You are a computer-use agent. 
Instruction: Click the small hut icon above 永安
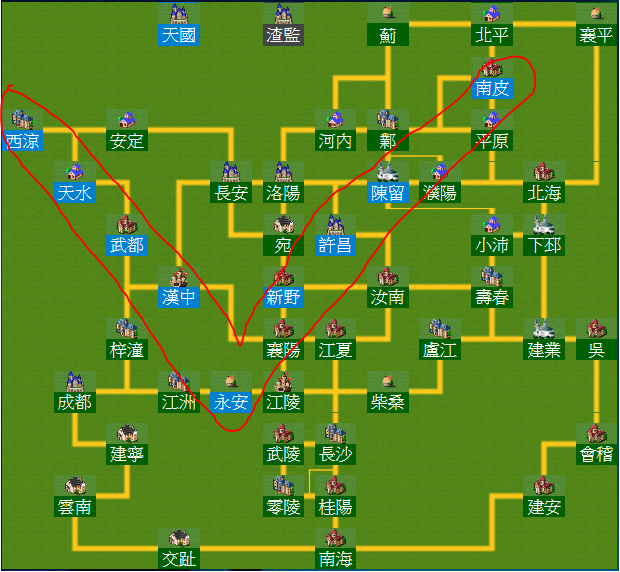coord(231,381)
